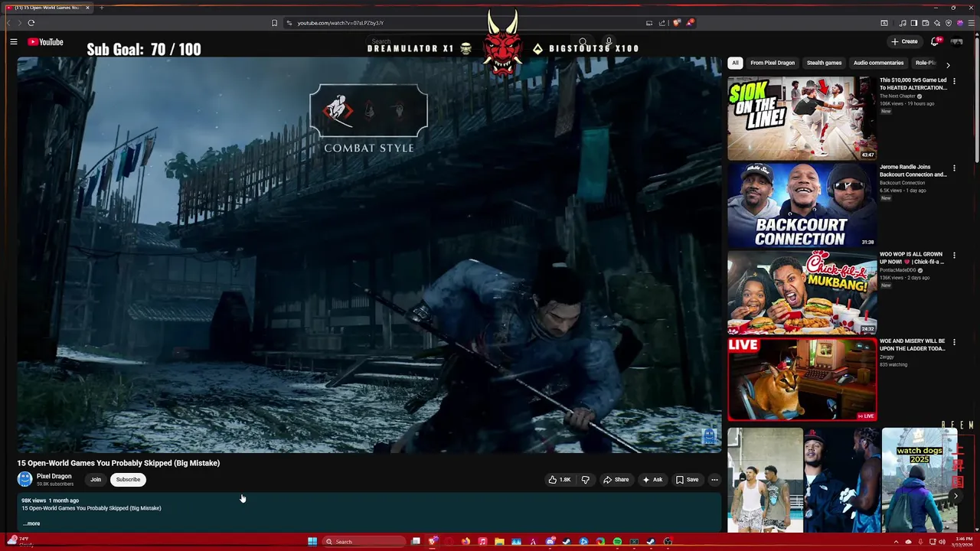Open taskbar clock showing 1:46 PM
This screenshot has height=551, width=980.
[962, 542]
